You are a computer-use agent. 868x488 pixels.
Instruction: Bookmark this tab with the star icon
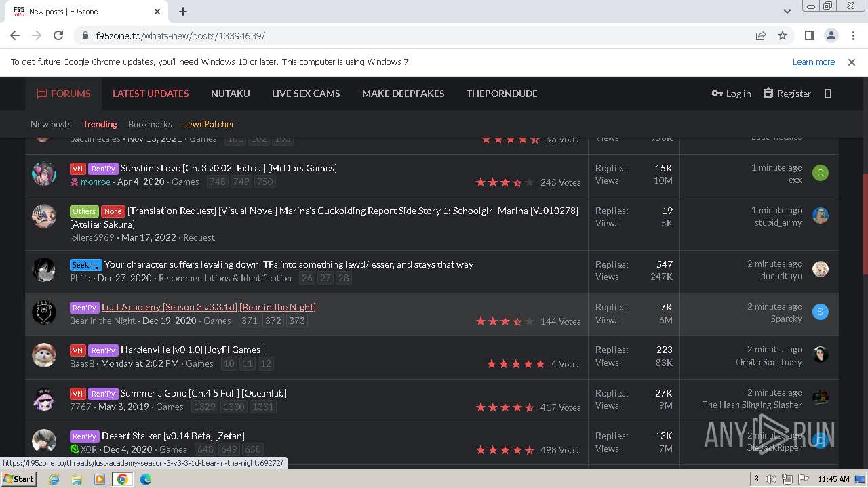tap(783, 35)
